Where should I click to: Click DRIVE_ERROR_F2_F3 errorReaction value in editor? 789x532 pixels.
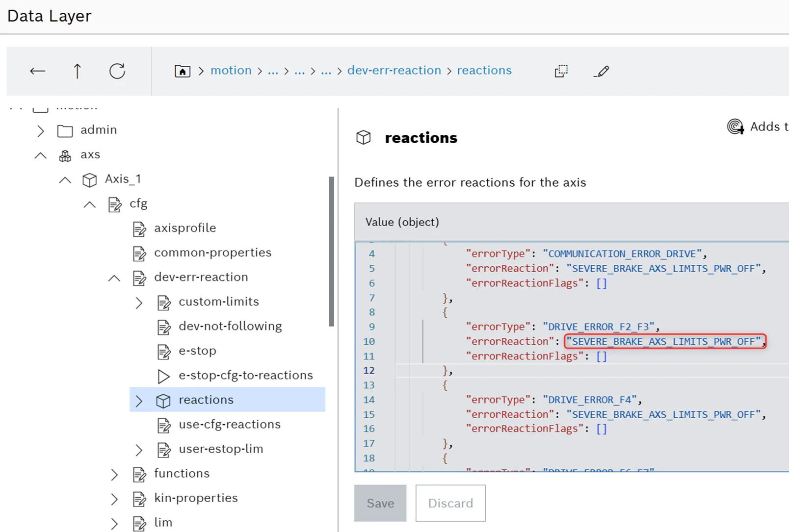pyautogui.click(x=664, y=341)
